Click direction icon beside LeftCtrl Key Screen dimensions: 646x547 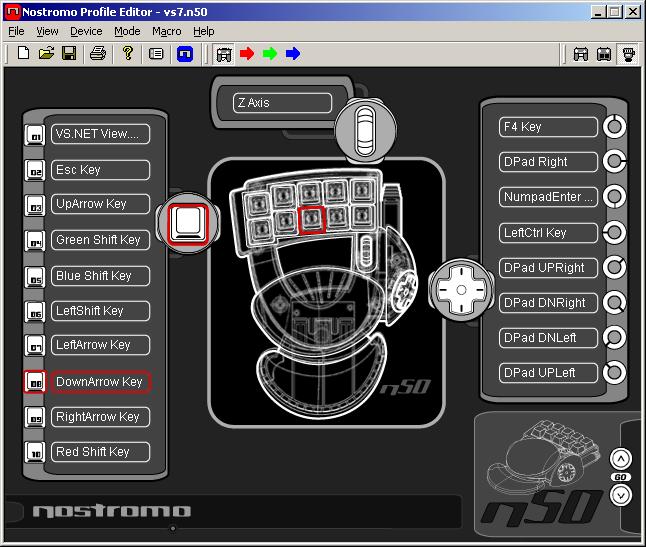pos(614,232)
